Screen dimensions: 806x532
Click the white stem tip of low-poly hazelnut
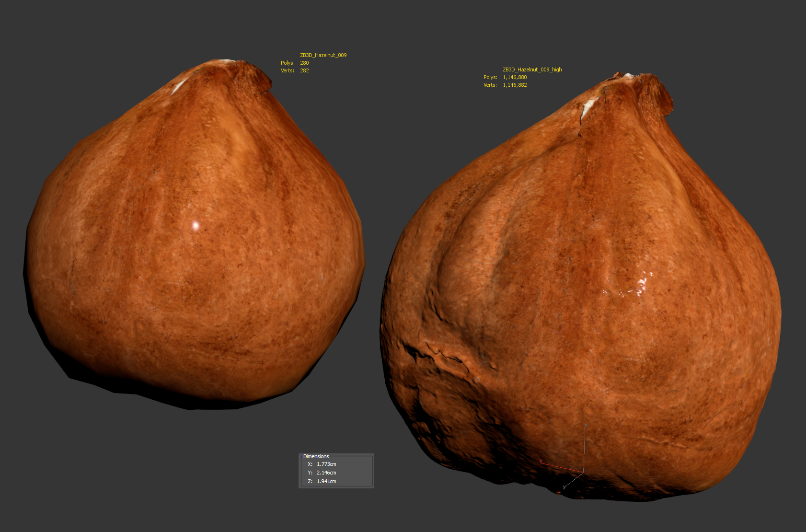tap(179, 87)
